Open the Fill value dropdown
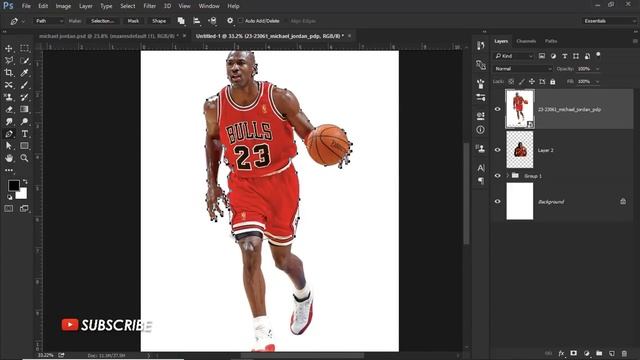The image size is (640, 360). click(x=598, y=82)
